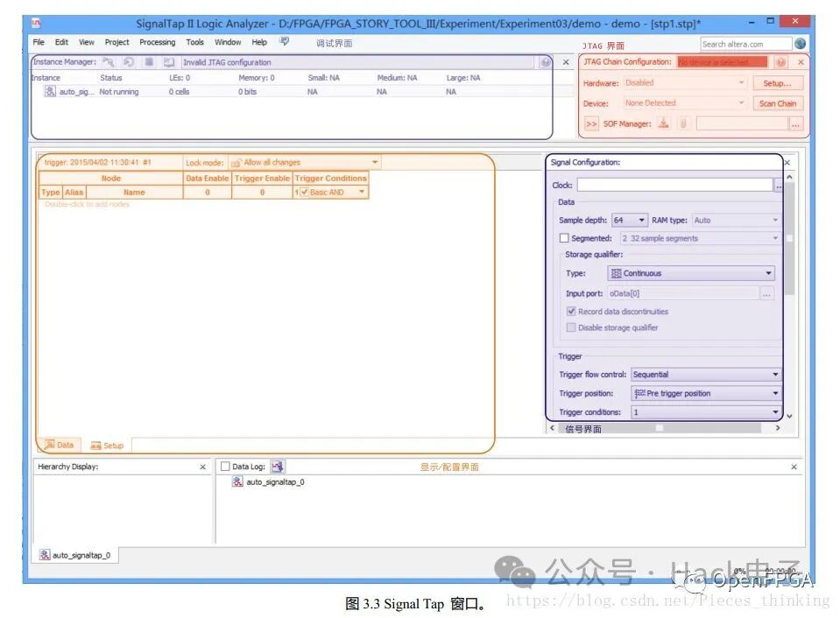Click the JTAG Setup... button

click(777, 83)
